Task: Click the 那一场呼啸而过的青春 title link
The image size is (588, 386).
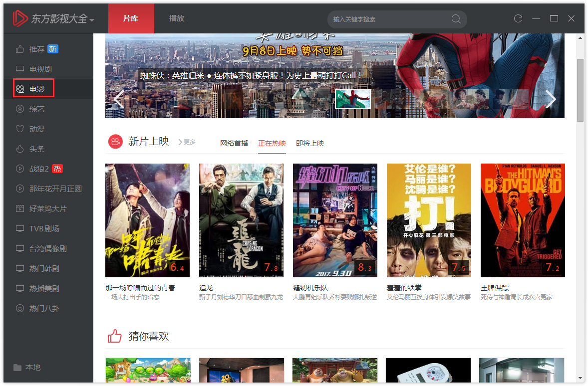Action: 140,288
